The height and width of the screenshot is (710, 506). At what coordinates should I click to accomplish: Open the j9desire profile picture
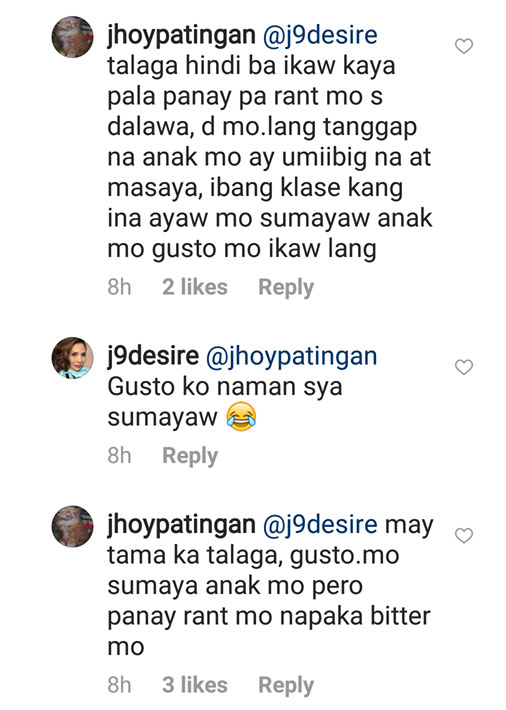pos(72,358)
